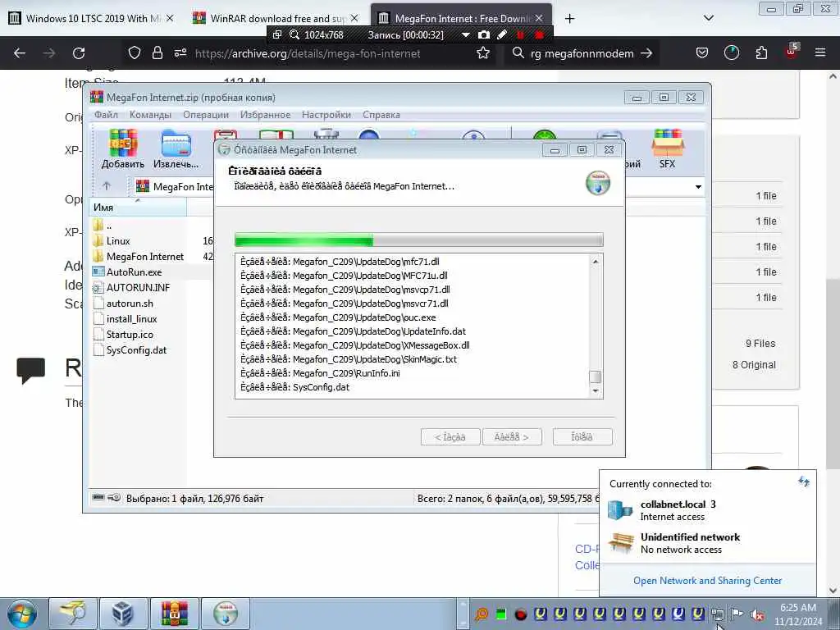Open the Операции menu in WinRAR
This screenshot has width=840, height=630.
pyautogui.click(x=206, y=115)
